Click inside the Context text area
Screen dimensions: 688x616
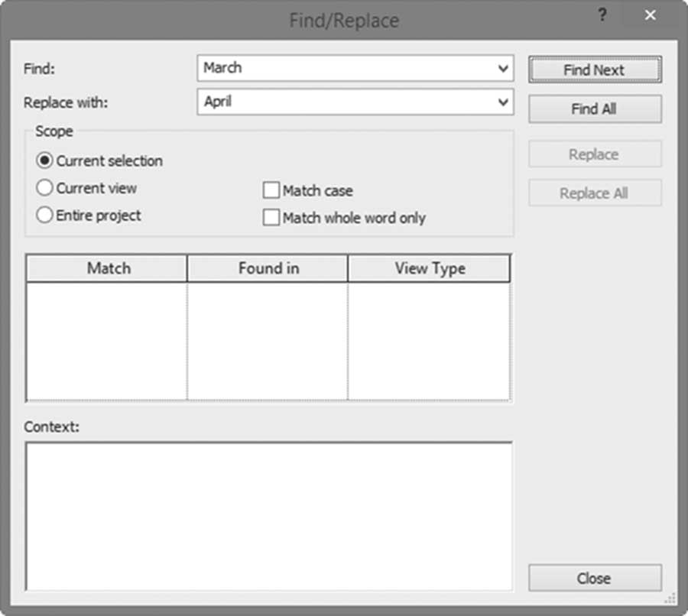point(269,517)
